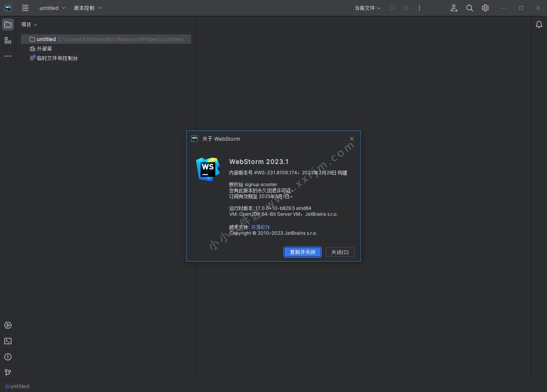The height and width of the screenshot is (392, 547).
Task: Open the Terminal tool window
Action: coord(8,341)
